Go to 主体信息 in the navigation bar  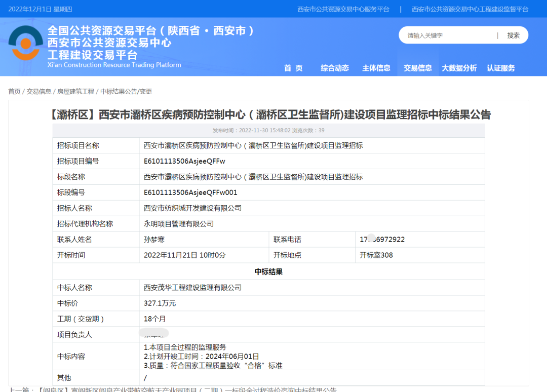(x=376, y=68)
